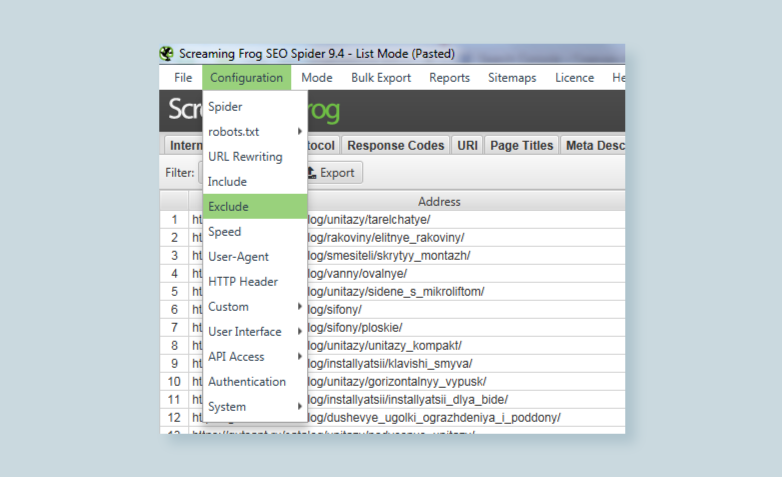Screen dimensions: 782x477
Task: Choose Spider in the Configuration menu
Action: (255, 107)
